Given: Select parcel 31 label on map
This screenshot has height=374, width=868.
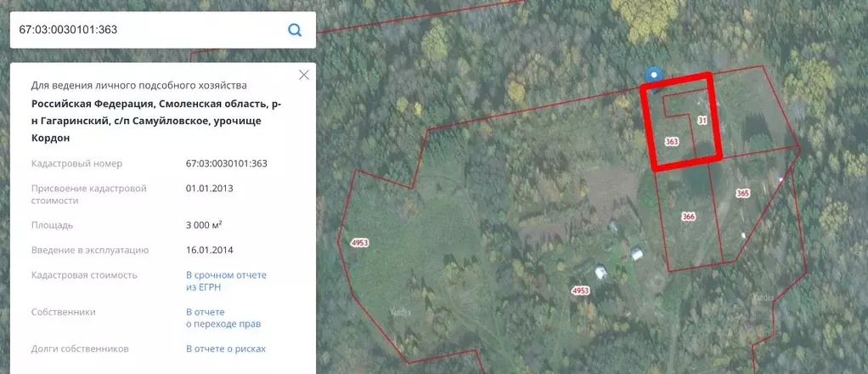Looking at the screenshot, I should [x=702, y=120].
